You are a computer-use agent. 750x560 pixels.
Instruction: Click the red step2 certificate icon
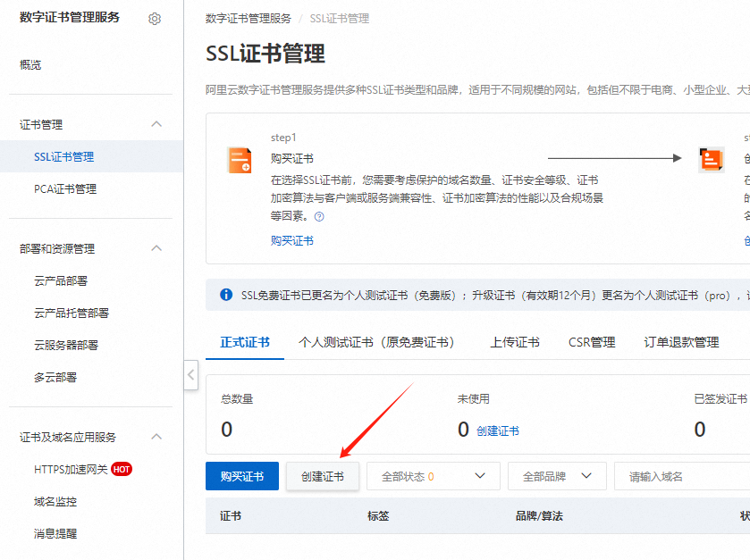point(712,160)
